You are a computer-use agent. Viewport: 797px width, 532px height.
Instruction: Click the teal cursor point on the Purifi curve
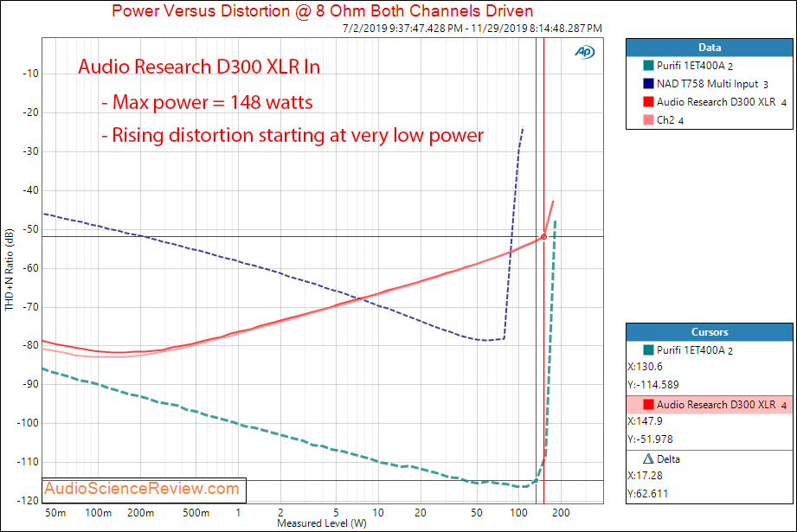[x=536, y=481]
